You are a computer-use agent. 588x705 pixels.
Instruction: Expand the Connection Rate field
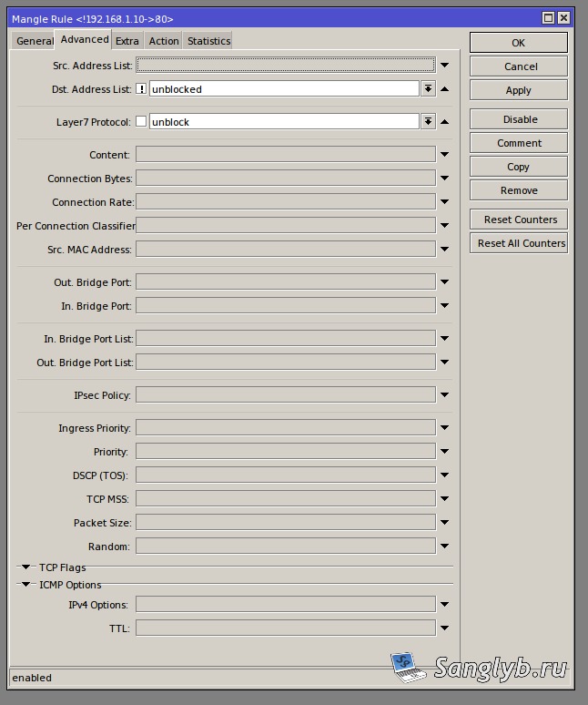click(x=445, y=202)
